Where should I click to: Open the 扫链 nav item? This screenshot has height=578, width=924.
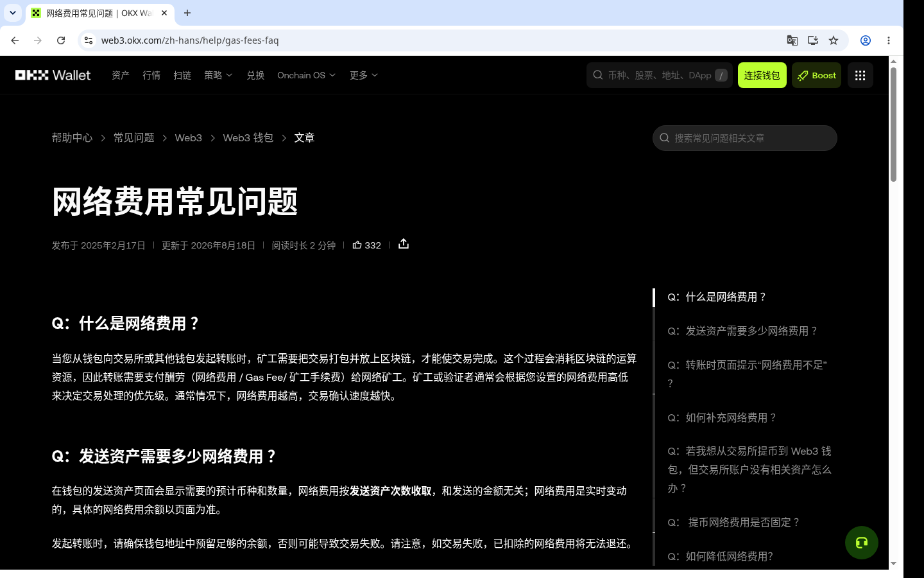coord(182,75)
